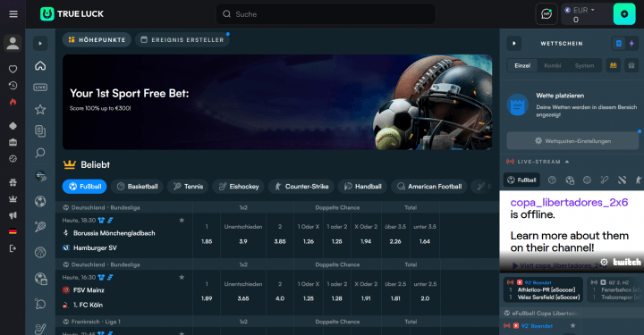This screenshot has width=644, height=335.
Task: Click the German flag language icon
Action: click(13, 231)
